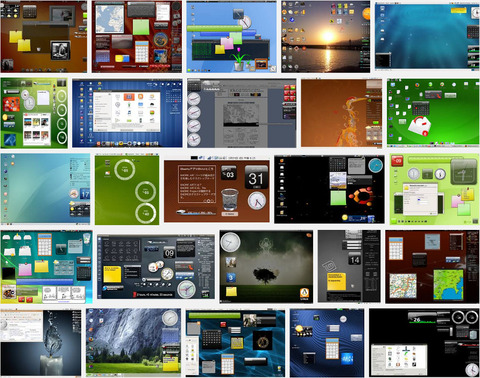Click the wire trash can on brown desktop
Image resolution: width=480 pixels, height=378 pixels.
click(x=230, y=199)
